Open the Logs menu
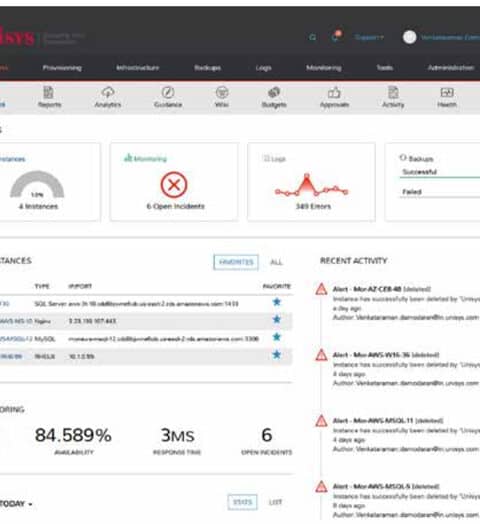This screenshot has width=480, height=524. 263,68
